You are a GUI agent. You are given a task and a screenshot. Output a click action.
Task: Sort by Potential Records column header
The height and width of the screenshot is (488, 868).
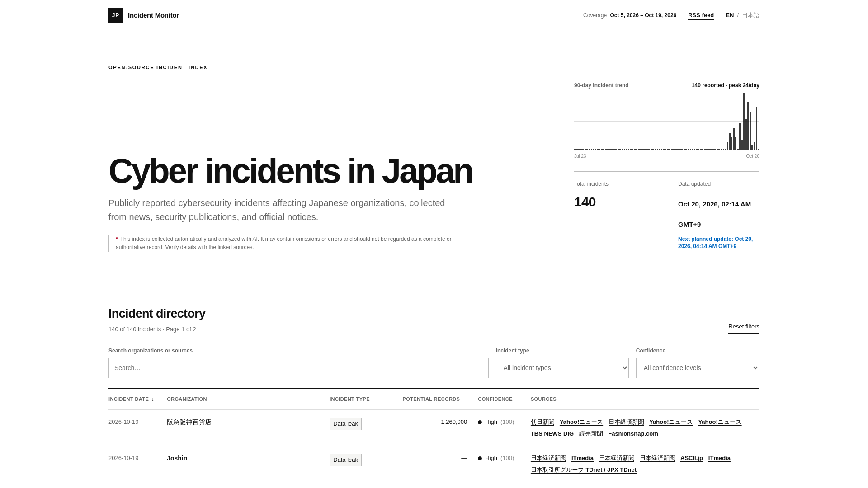[x=431, y=399]
